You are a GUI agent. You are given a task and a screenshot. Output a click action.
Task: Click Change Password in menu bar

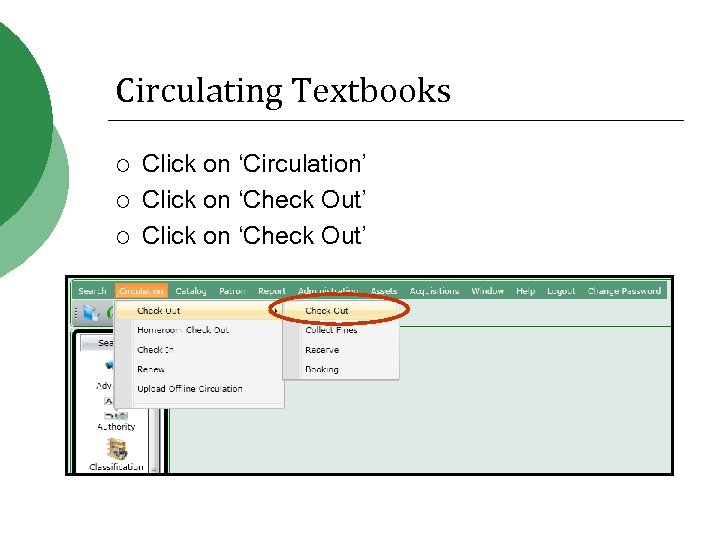tap(624, 291)
